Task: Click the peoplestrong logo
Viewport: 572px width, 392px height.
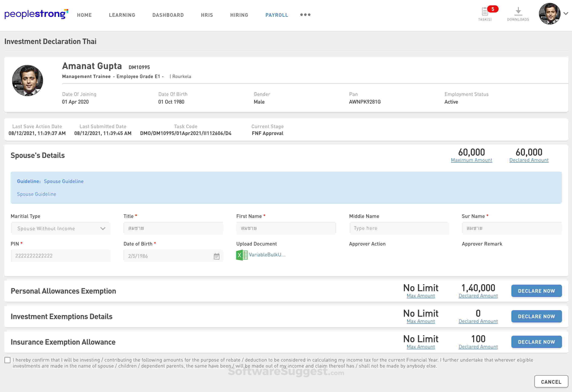Action: click(x=36, y=14)
